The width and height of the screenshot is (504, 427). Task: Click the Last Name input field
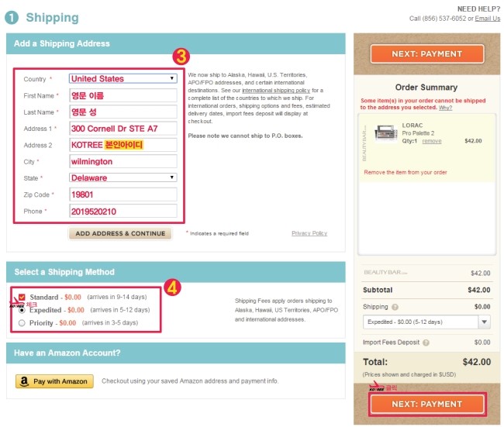pyautogui.click(x=123, y=112)
